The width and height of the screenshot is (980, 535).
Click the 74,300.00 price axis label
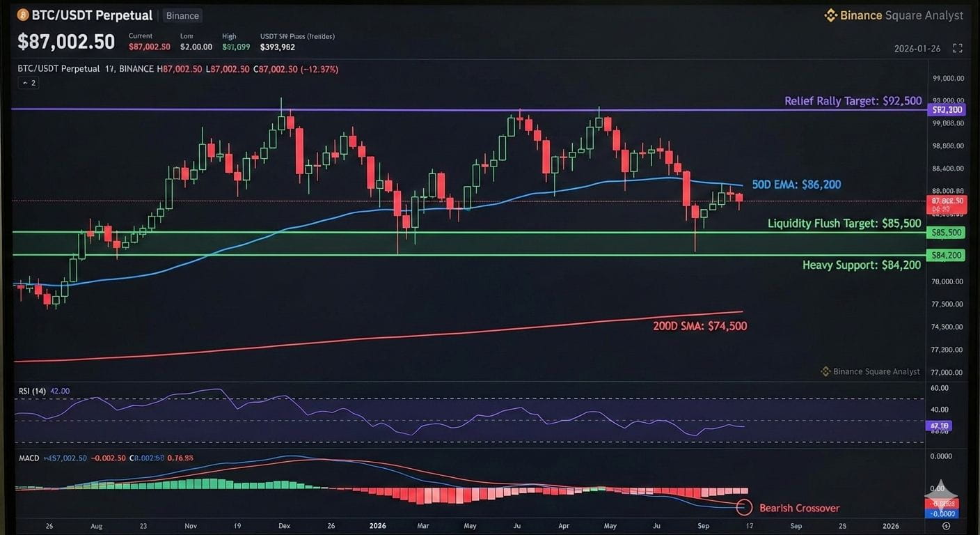[x=948, y=327]
